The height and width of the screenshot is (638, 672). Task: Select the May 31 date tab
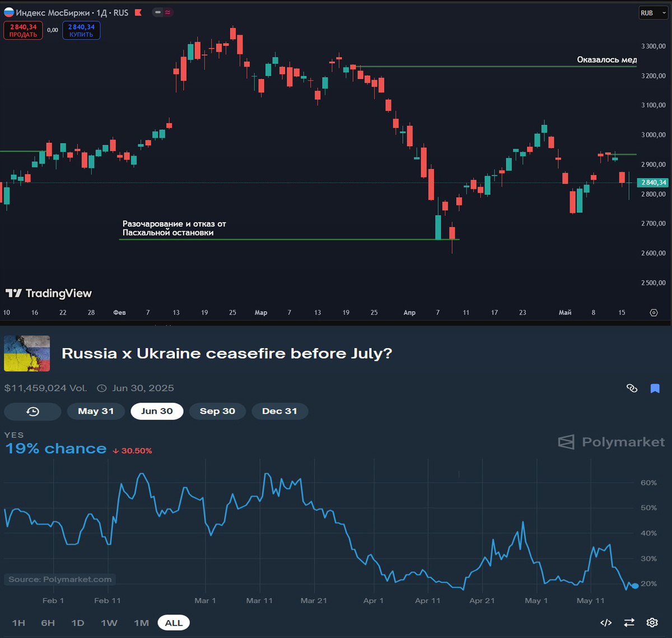click(x=96, y=411)
